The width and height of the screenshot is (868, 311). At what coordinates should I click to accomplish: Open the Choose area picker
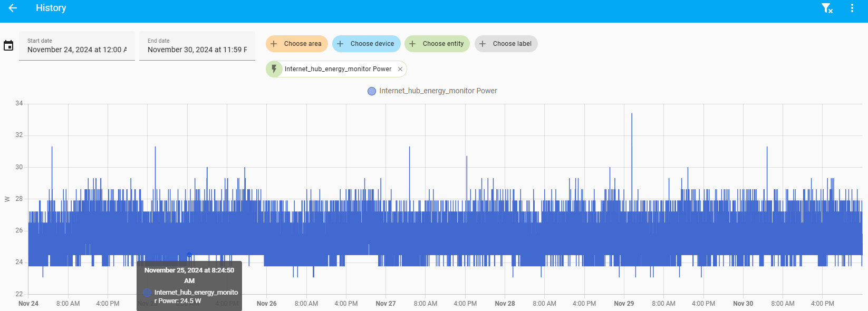click(302, 44)
